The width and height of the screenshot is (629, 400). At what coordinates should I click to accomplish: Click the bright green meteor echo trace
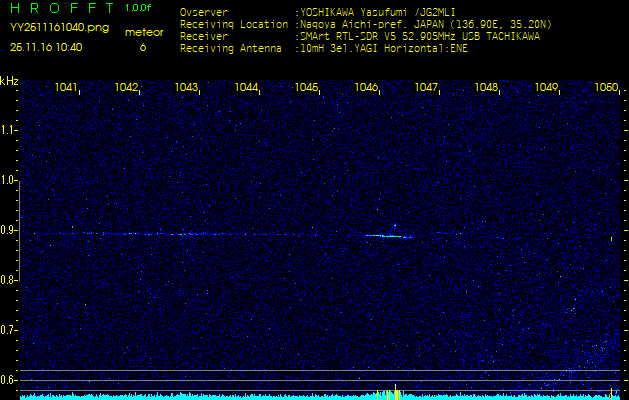coord(390,236)
